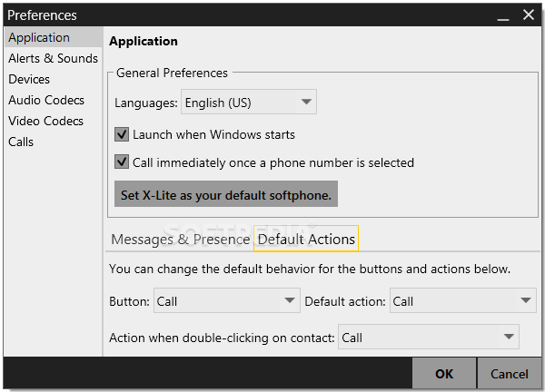Set X-Lite as your default softphone
This screenshot has width=545, height=392.
[x=226, y=194]
